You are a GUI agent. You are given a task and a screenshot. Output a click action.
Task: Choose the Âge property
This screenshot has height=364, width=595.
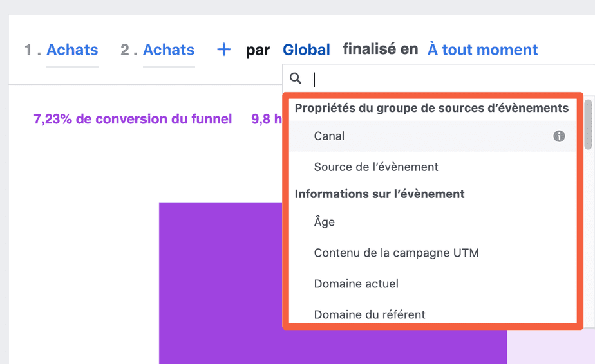pos(433,222)
